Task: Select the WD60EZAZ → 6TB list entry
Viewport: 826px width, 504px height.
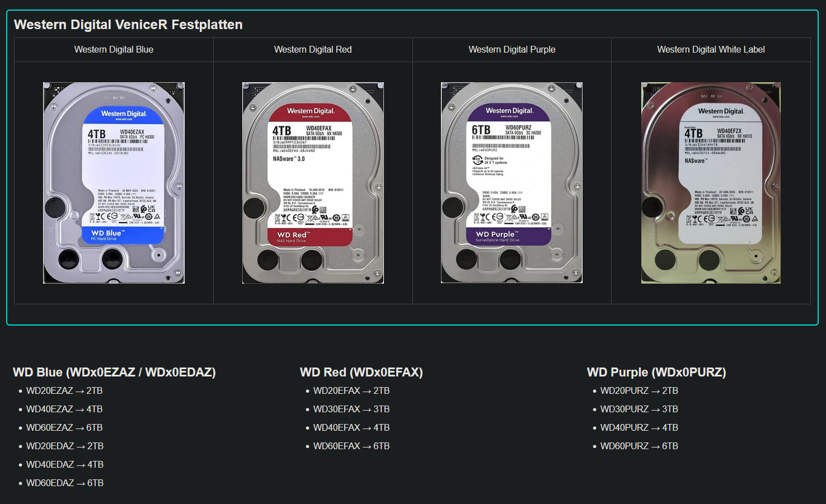Action: (64, 428)
